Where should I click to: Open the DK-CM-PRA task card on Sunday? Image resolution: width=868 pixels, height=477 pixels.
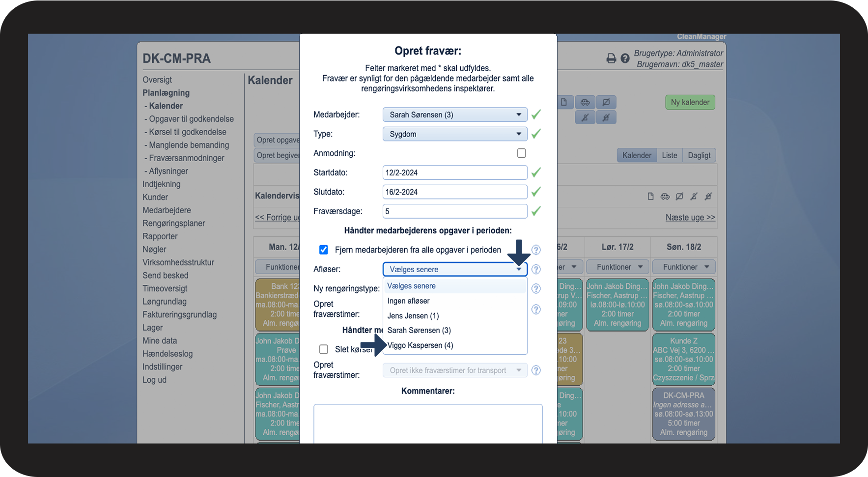pos(684,414)
